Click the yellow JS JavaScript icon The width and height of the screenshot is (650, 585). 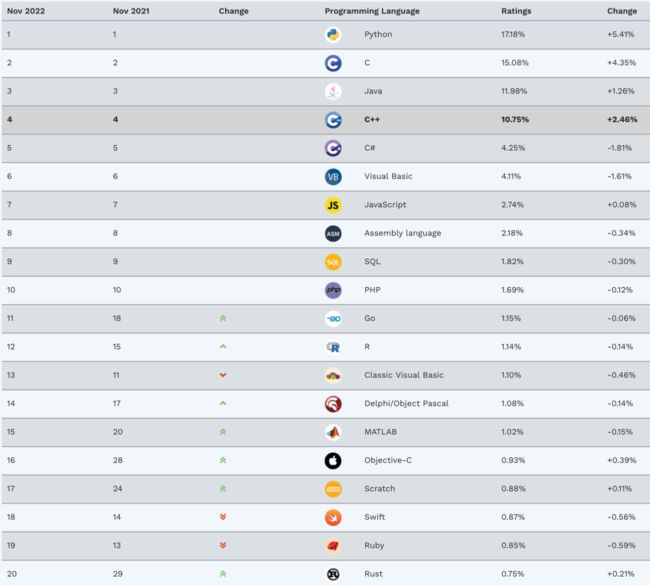pyautogui.click(x=333, y=205)
